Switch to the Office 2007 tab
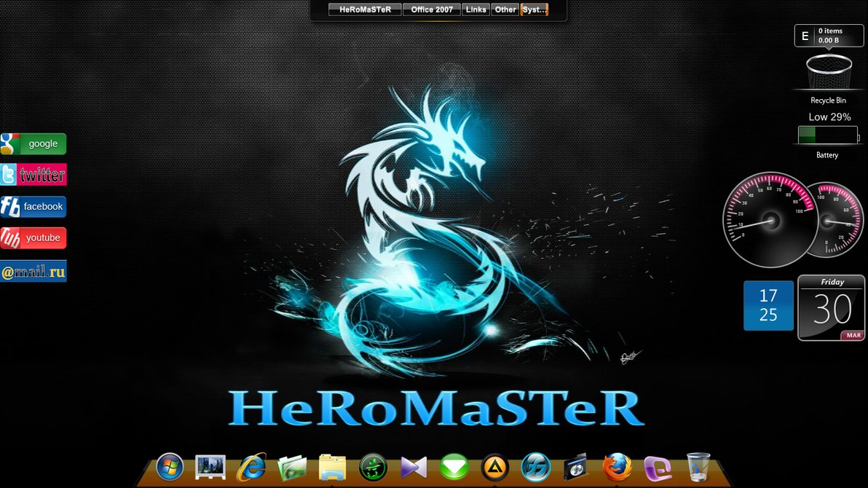Image resolution: width=868 pixels, height=488 pixels. pos(432,9)
